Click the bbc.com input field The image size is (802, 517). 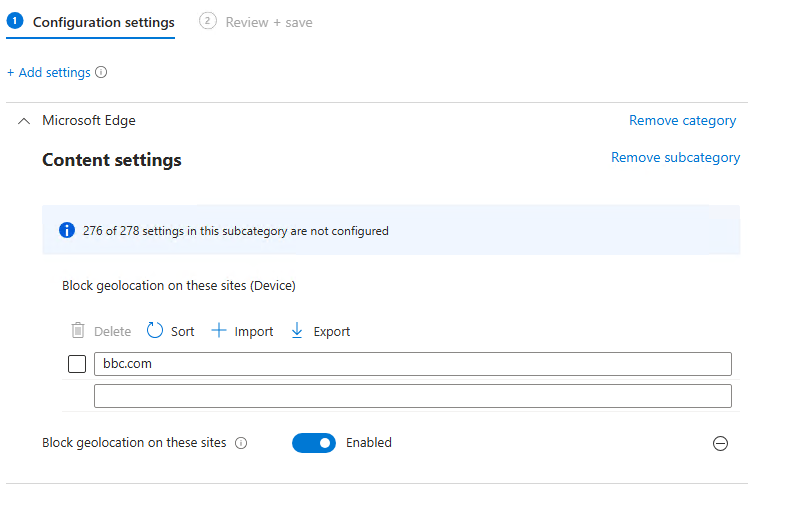(x=413, y=364)
